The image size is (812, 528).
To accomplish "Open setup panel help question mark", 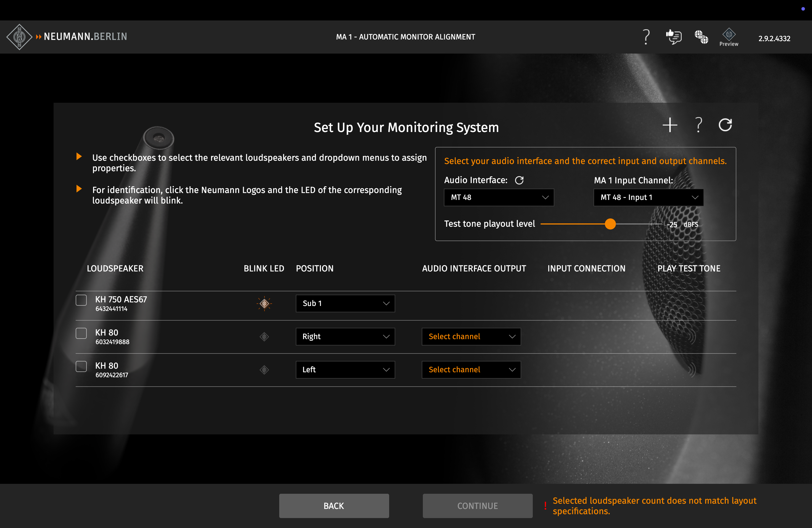I will pyautogui.click(x=698, y=125).
